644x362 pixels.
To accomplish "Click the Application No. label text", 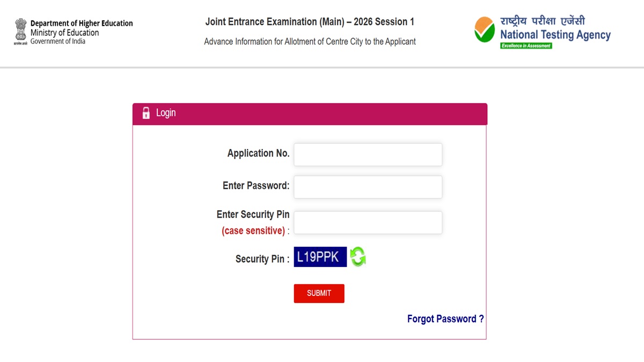I will tap(258, 153).
